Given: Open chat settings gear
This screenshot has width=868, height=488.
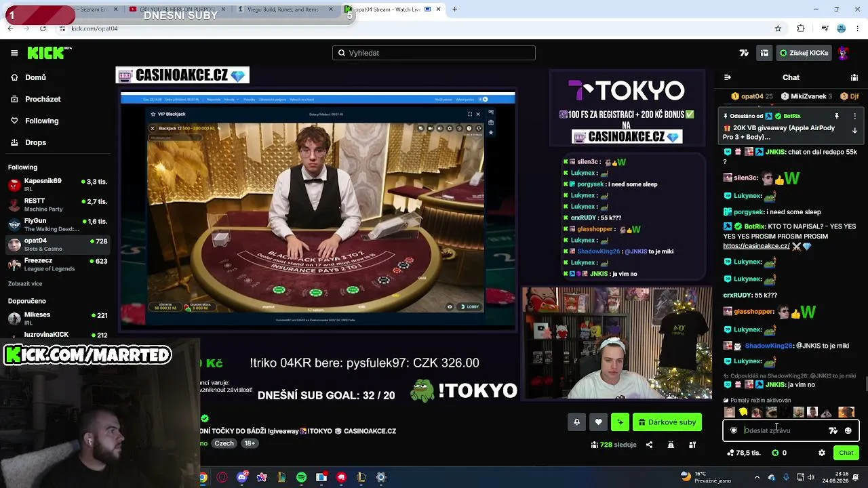Looking at the screenshot, I should (822, 453).
